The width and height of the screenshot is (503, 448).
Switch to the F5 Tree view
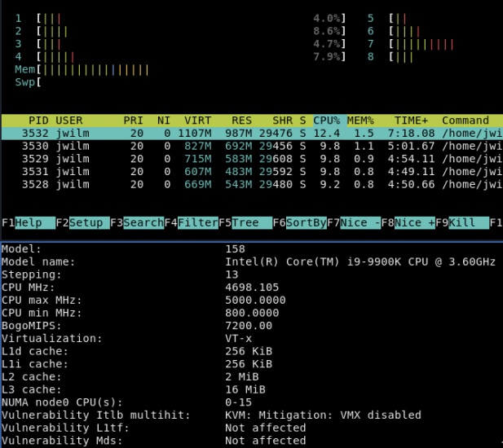pos(245,222)
